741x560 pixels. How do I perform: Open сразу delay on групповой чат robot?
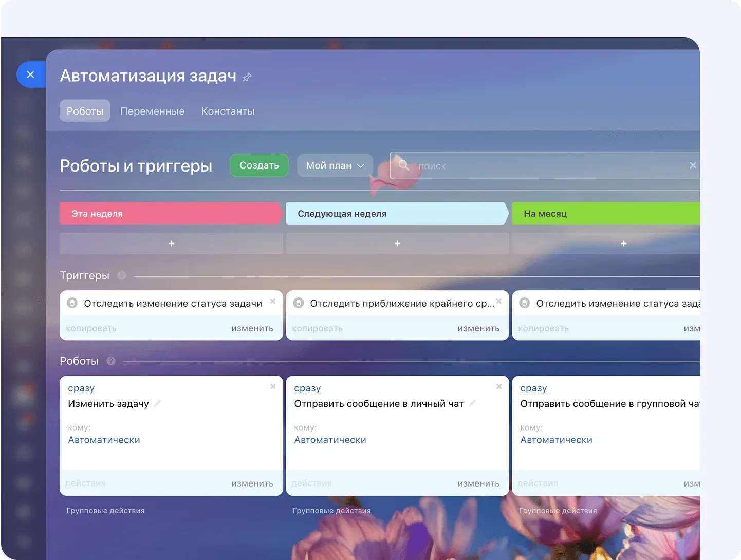[x=533, y=388]
